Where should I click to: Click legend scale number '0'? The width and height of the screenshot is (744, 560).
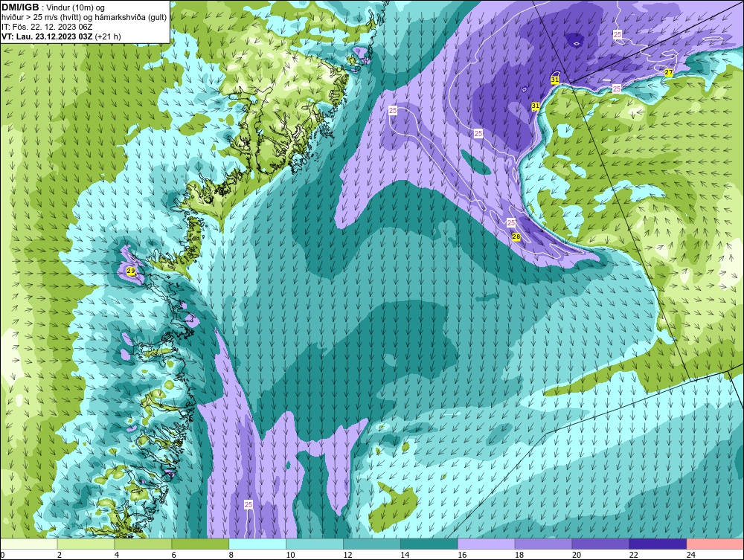click(3, 555)
